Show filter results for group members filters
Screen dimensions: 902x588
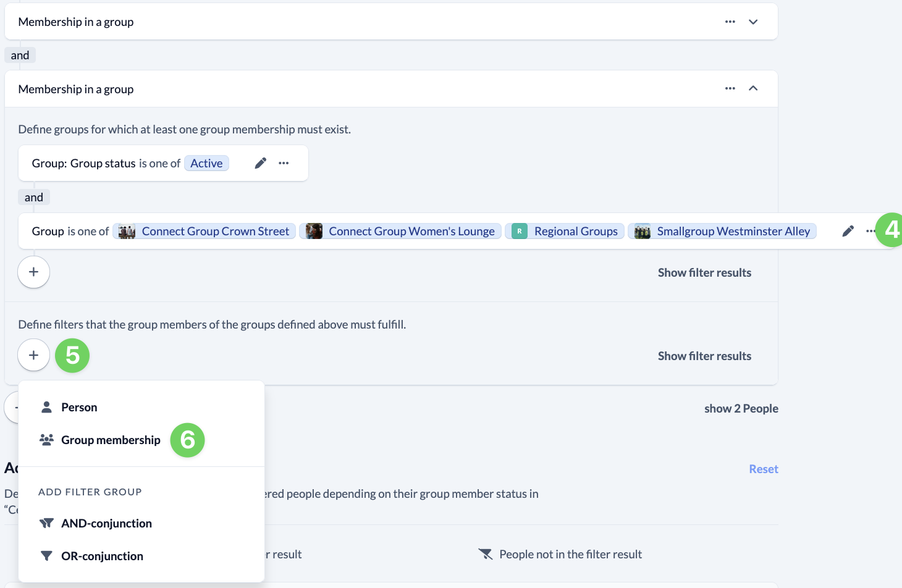click(x=704, y=356)
